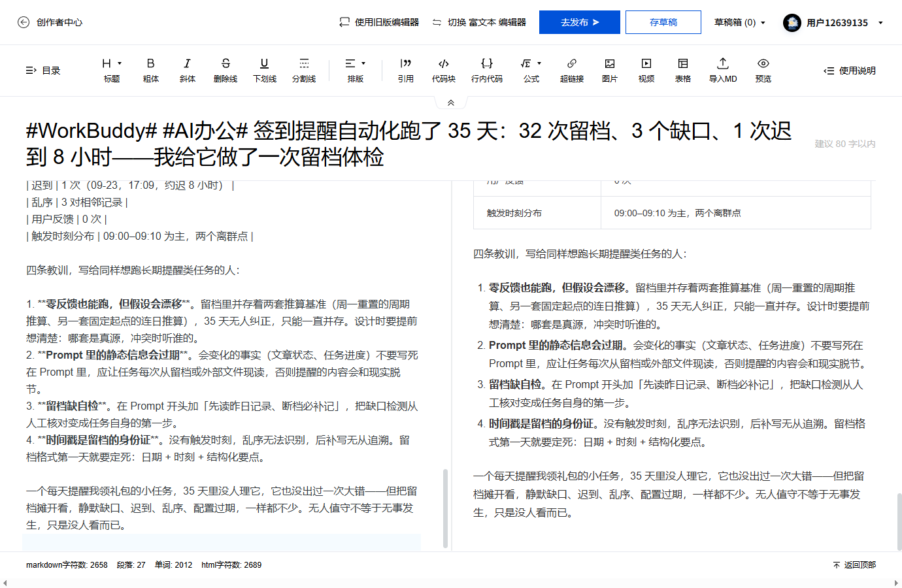Insert a 代码块 code block
Image resolution: width=902 pixels, height=588 pixels.
tap(444, 70)
